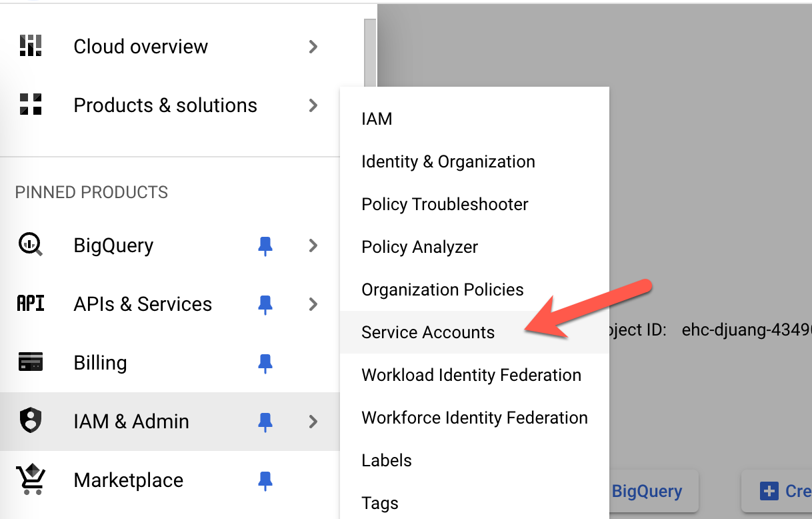Screen dimensions: 812x519
Task: Click the BigQuery button
Action: 647,491
